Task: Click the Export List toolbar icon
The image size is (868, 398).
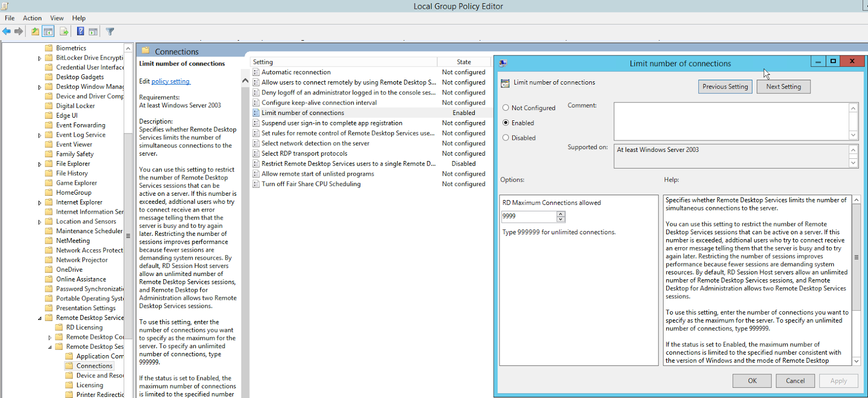Action: (x=64, y=31)
